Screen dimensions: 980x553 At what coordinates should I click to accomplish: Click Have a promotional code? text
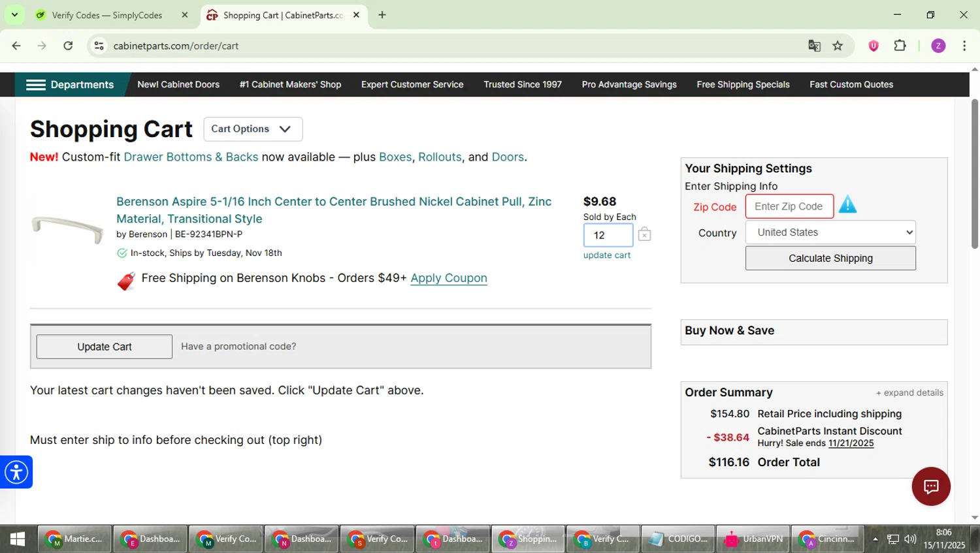click(x=238, y=347)
